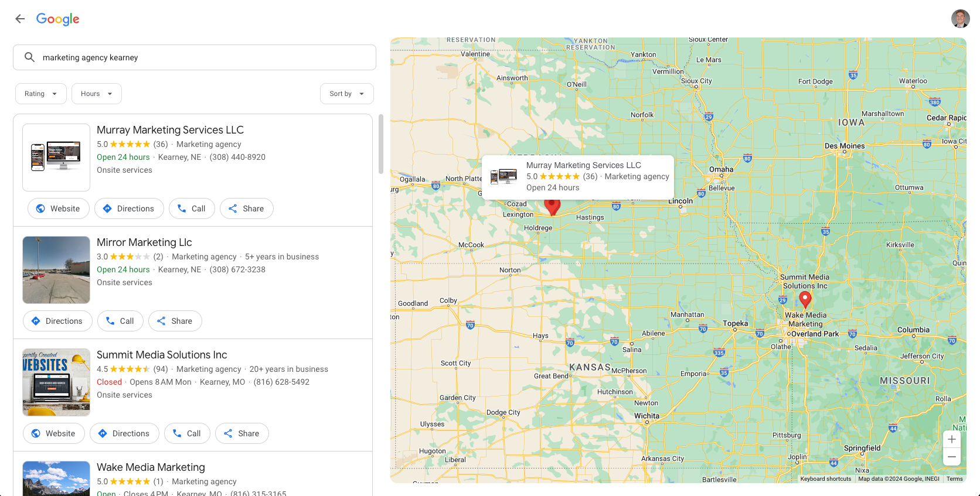The height and width of the screenshot is (496, 980).
Task: Expand the Hours filter dropdown
Action: pyautogui.click(x=96, y=94)
